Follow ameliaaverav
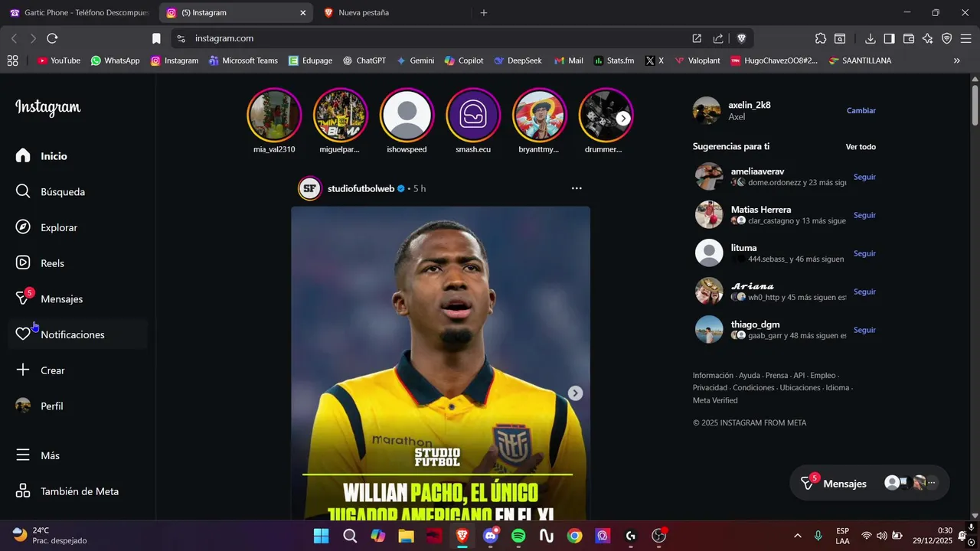The width and height of the screenshot is (980, 551). 864,177
